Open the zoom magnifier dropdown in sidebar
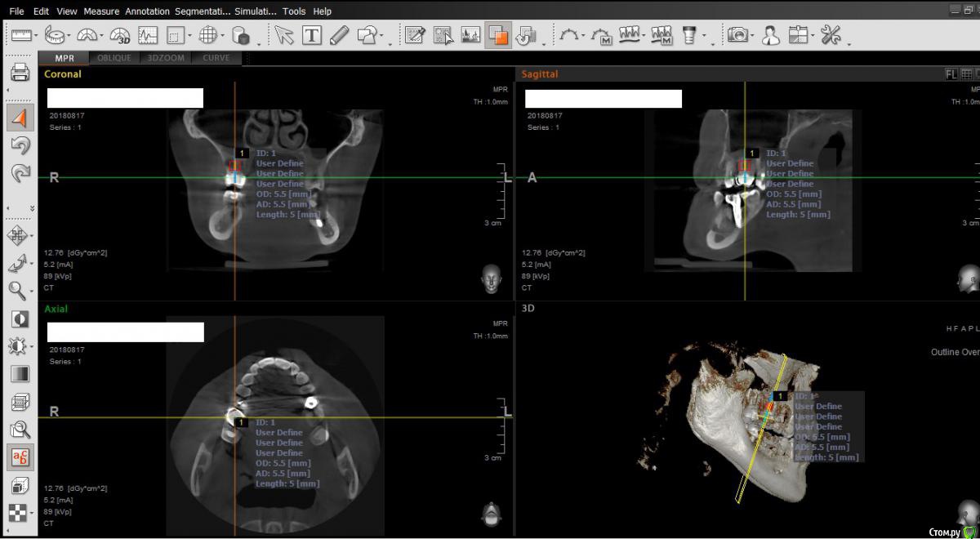The image size is (980, 539). (33, 291)
